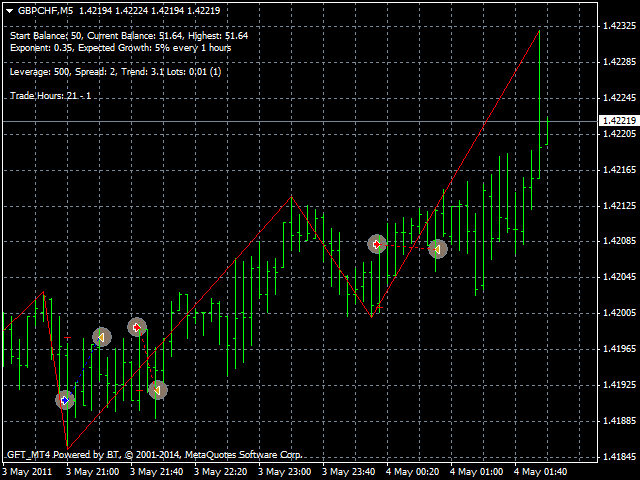Click the small red dash at the 23:40 low
The image size is (640, 480).
point(379,307)
